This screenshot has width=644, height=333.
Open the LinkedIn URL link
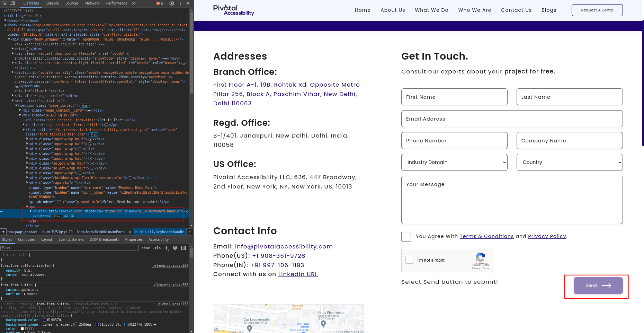point(298,274)
